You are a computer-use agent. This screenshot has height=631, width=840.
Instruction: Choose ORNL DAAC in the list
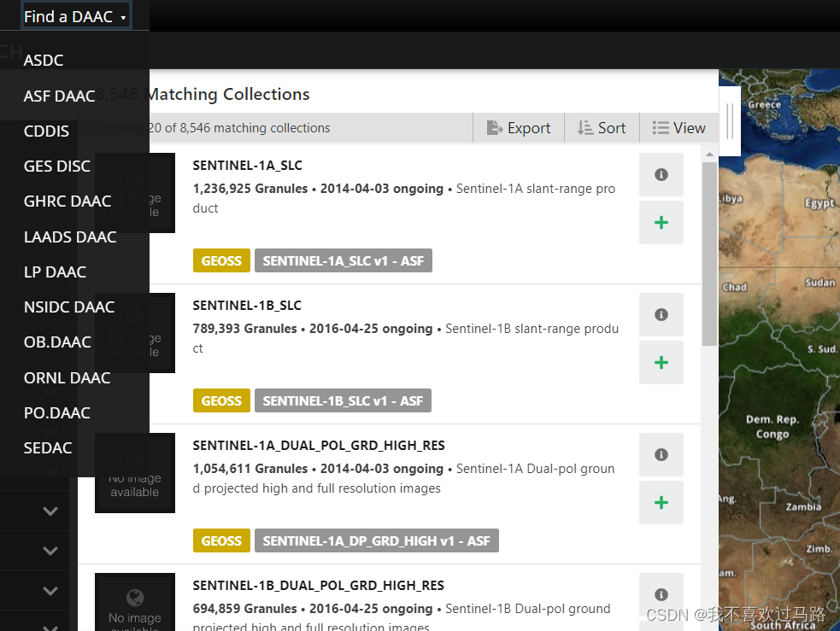click(x=67, y=378)
